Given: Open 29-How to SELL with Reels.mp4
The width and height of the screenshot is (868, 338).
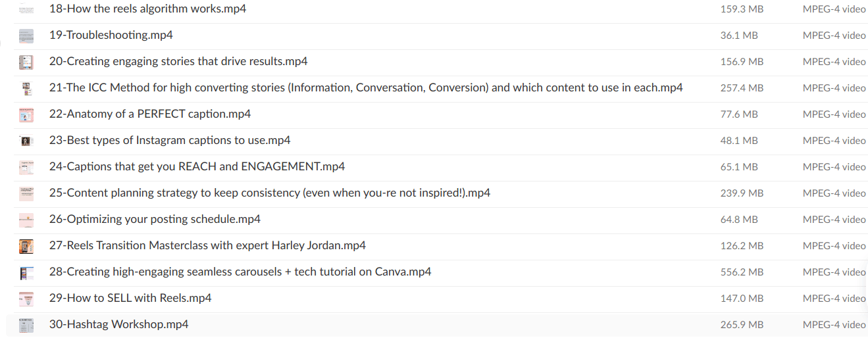Looking at the screenshot, I should click(x=130, y=299).
